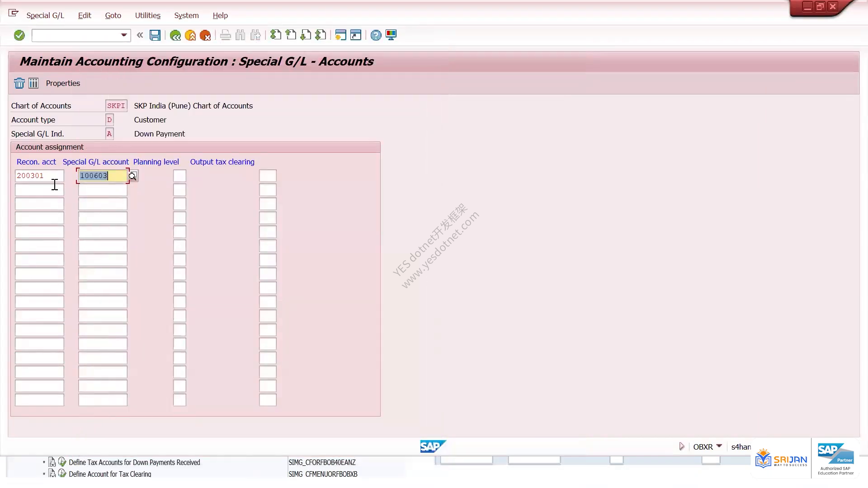
Task: Click the Recon. acct field containing 200301
Action: tap(39, 176)
